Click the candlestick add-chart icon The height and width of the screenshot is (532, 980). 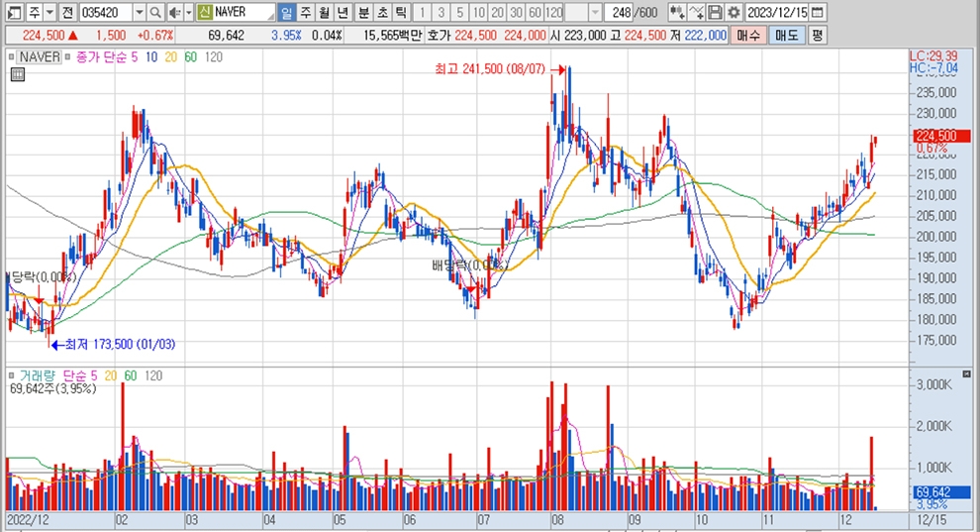pyautogui.click(x=677, y=13)
